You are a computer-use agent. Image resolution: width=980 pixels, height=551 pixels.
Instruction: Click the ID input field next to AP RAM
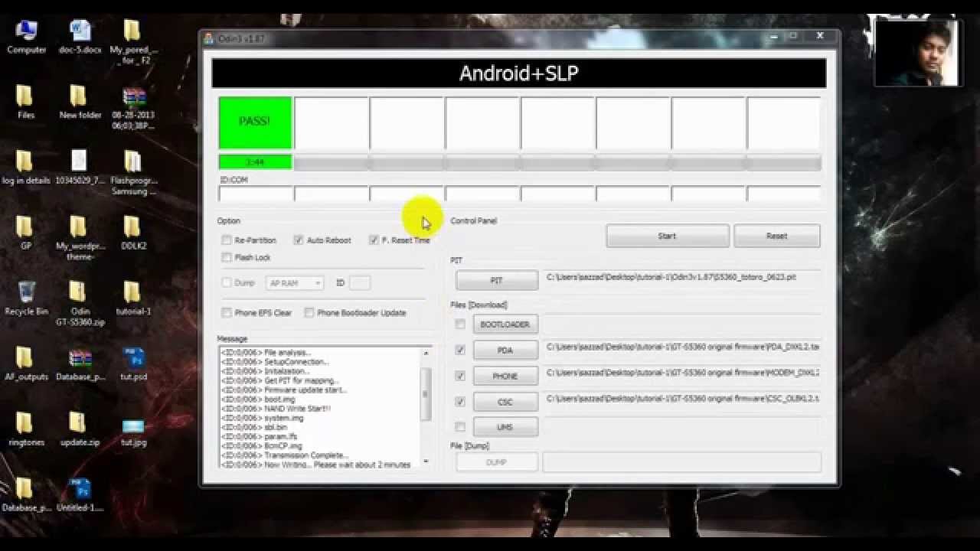[x=359, y=283]
